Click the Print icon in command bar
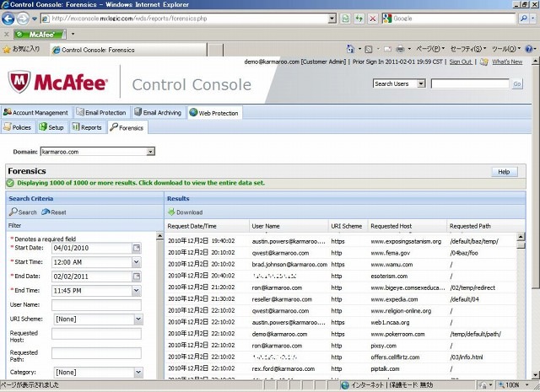Image resolution: width=540 pixels, height=392 pixels. (x=400, y=49)
